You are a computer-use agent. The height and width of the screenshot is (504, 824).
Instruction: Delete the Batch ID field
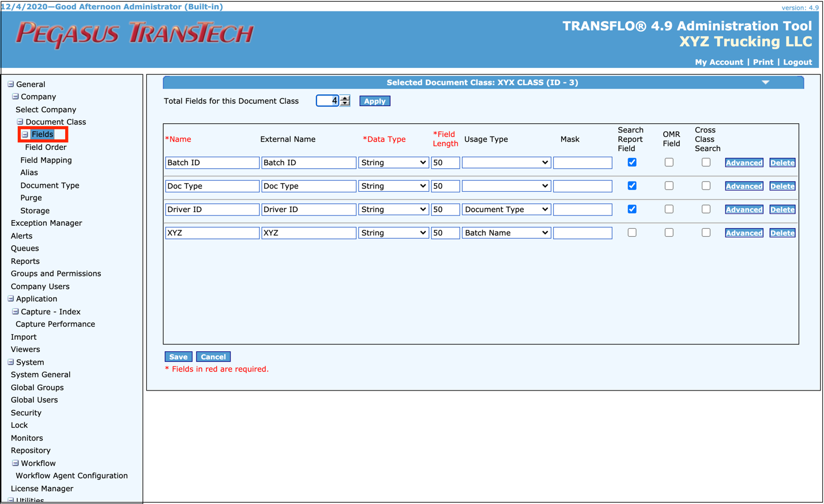click(x=783, y=163)
